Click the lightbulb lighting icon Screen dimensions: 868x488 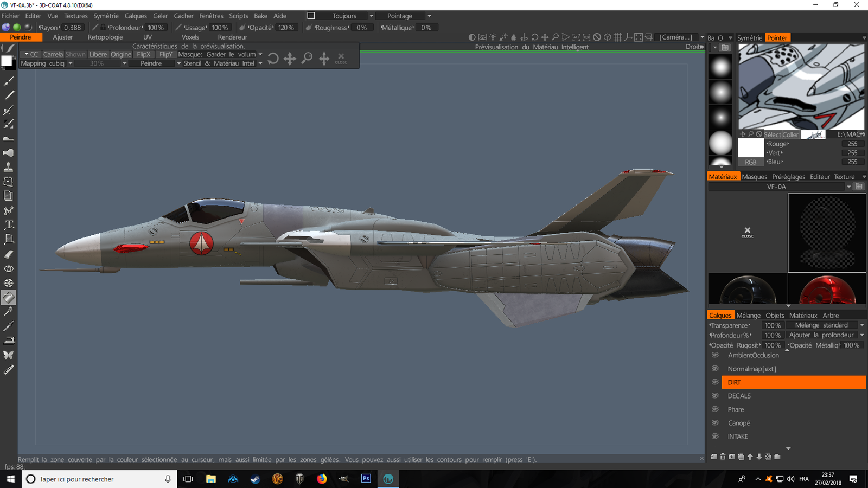493,37
